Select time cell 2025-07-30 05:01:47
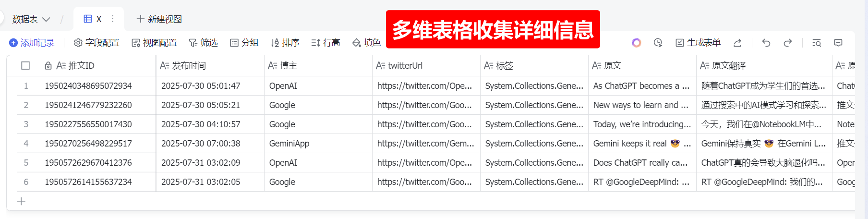 [210, 86]
